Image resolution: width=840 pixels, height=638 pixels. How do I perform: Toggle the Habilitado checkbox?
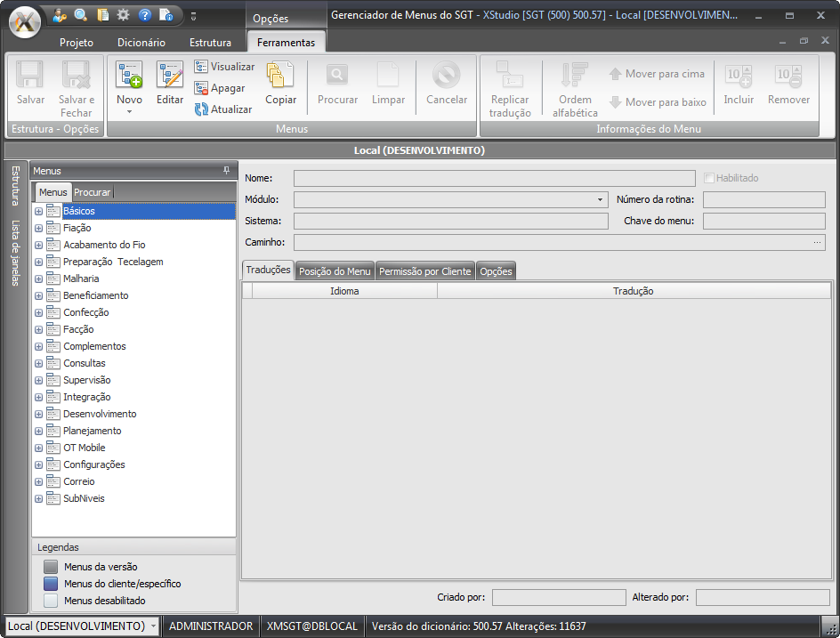[x=708, y=178]
